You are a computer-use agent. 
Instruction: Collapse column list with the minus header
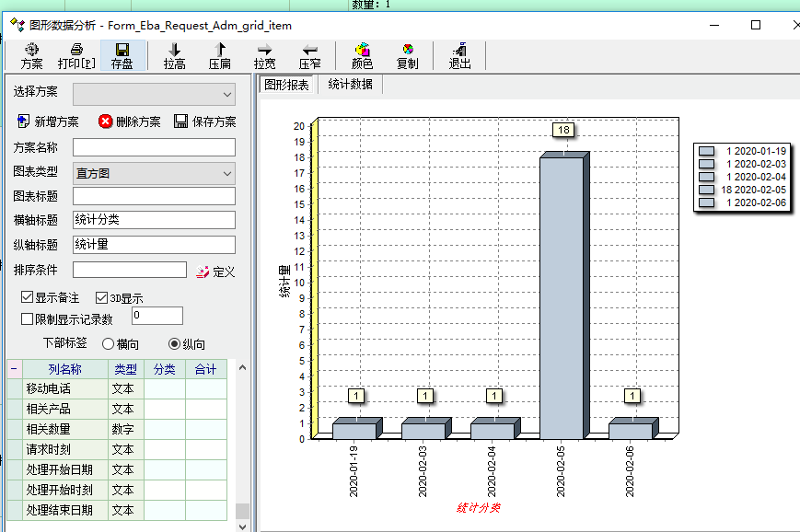coord(14,369)
